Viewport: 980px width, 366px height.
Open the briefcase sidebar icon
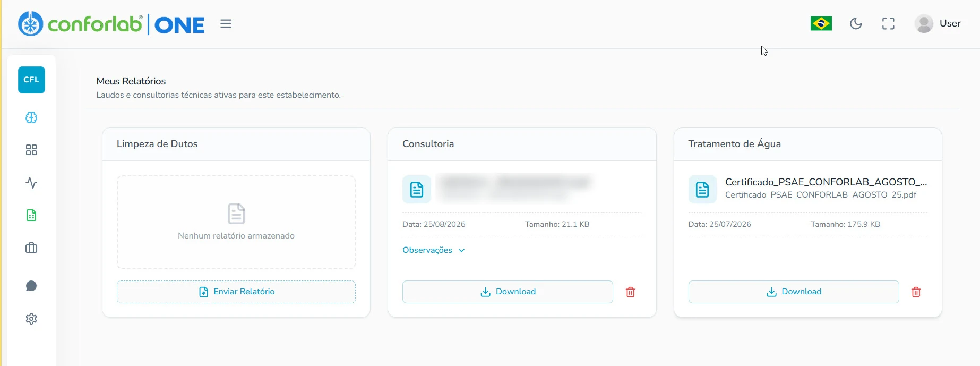click(x=31, y=248)
